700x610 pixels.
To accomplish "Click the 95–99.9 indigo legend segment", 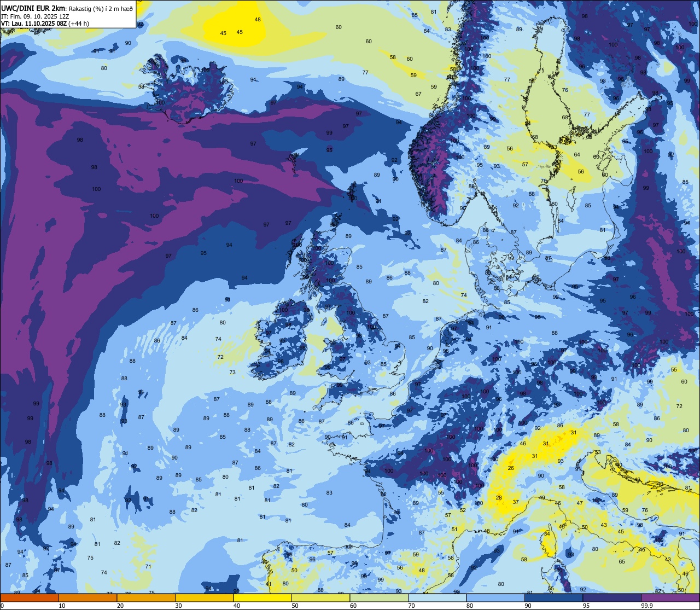I will pyautogui.click(x=612, y=597).
